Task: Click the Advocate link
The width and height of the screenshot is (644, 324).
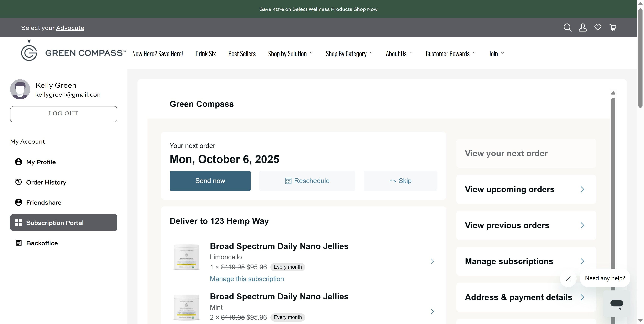Action: [70, 28]
